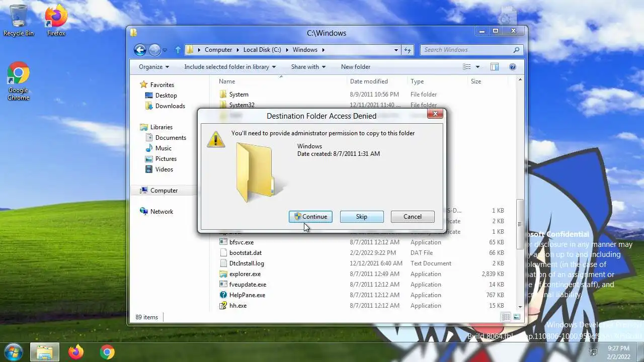The height and width of the screenshot is (362, 644).
Task: Refresh the folder with refresh icon
Action: point(408,50)
